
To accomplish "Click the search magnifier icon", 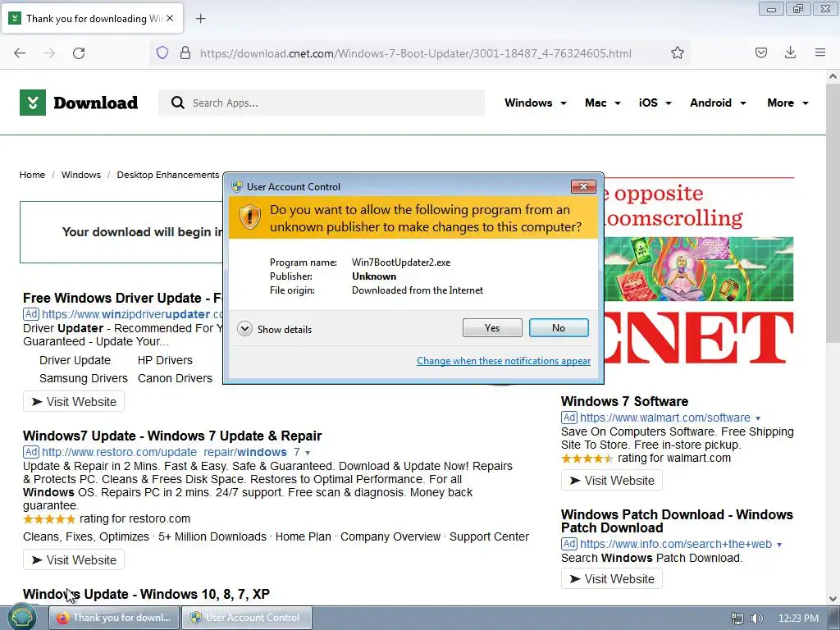I will click(x=177, y=103).
